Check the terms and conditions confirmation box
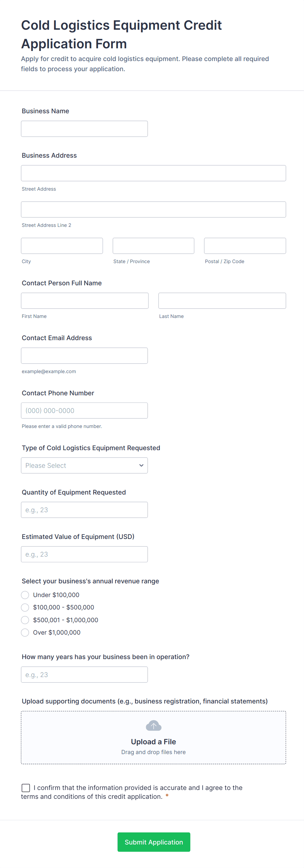 [x=25, y=787]
